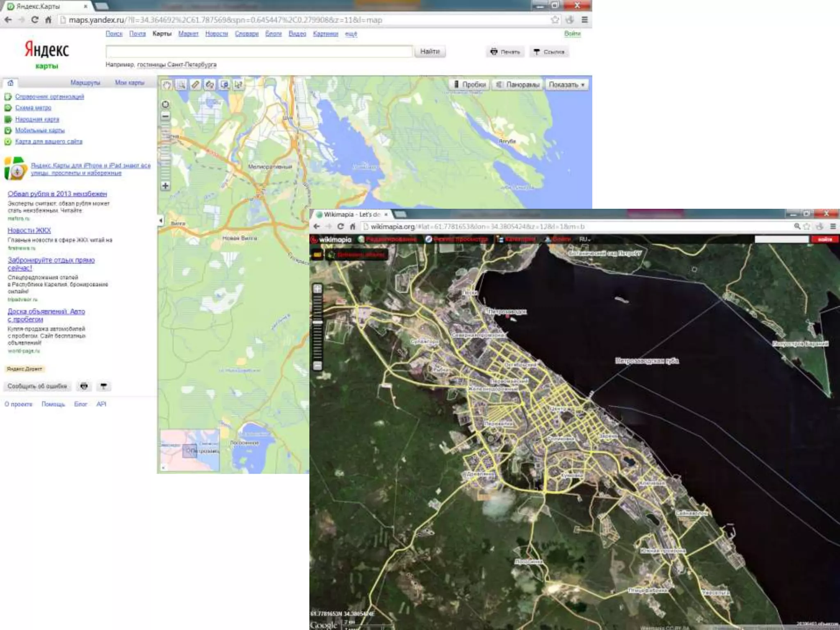Open the Народная карта link

point(37,119)
